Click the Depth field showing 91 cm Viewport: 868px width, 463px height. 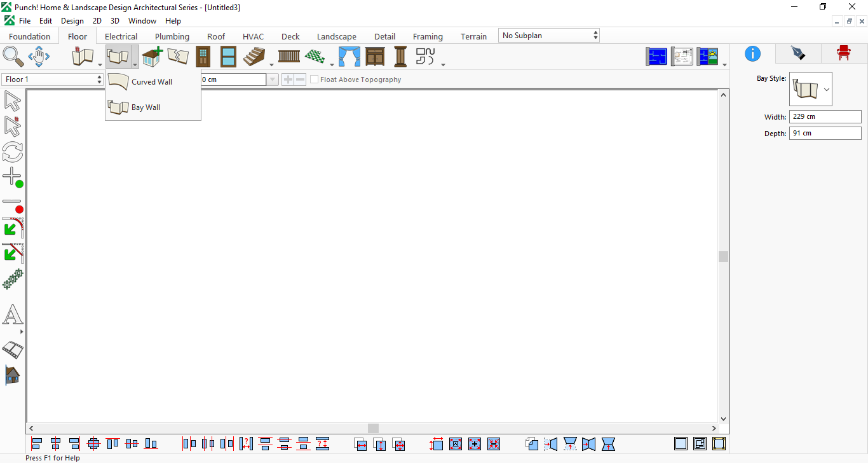825,134
